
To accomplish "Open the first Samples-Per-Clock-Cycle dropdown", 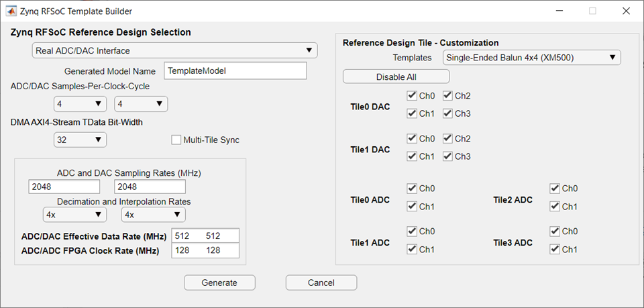I will [x=80, y=103].
